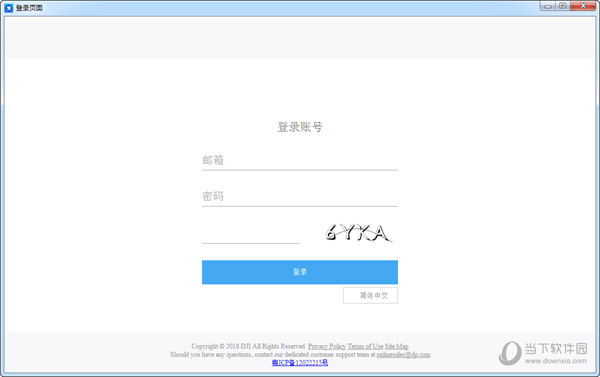The image size is (600, 377).
Task: Minimize the login window
Action: (548, 6)
